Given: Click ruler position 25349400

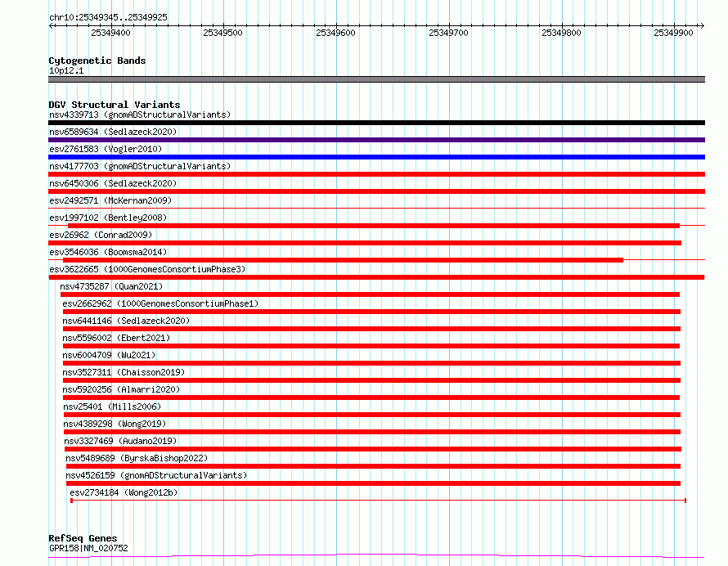Looking at the screenshot, I should coord(110,33).
